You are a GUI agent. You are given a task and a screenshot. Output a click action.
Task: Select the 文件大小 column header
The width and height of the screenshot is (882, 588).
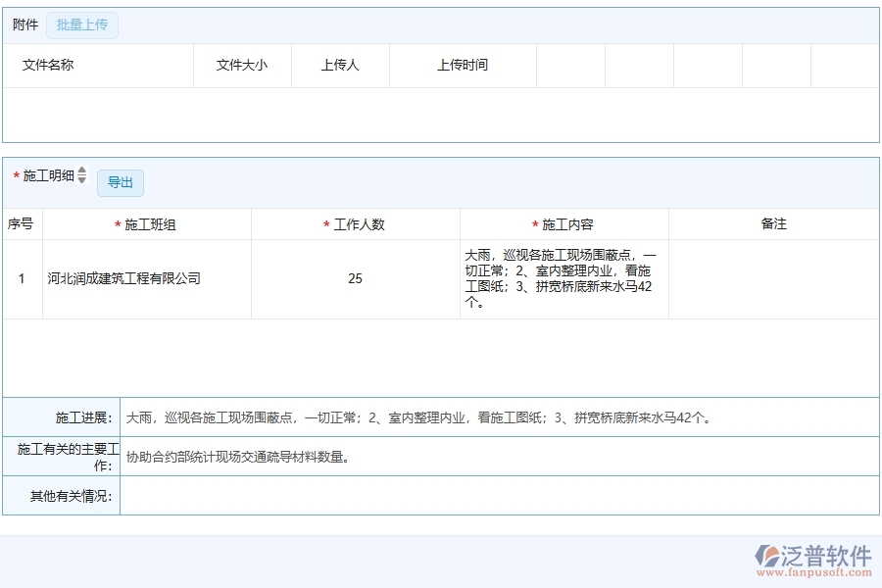tap(241, 65)
